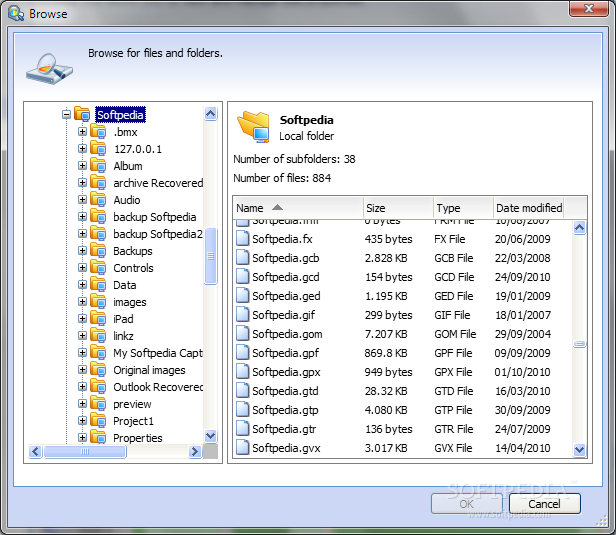Click tree scrollbar up arrow
Image resolution: width=616 pixels, height=535 pixels.
point(211,114)
